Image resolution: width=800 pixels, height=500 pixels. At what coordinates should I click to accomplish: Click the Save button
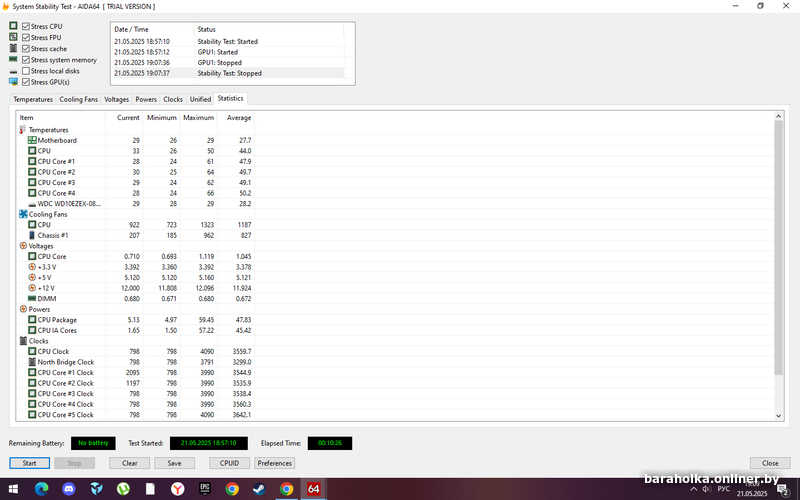point(174,463)
